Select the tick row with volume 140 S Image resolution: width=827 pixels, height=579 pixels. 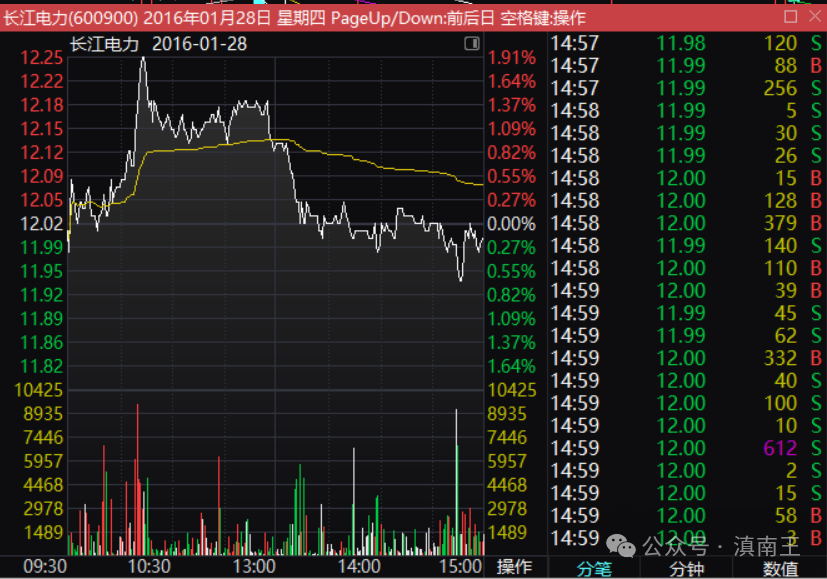pyautogui.click(x=686, y=246)
